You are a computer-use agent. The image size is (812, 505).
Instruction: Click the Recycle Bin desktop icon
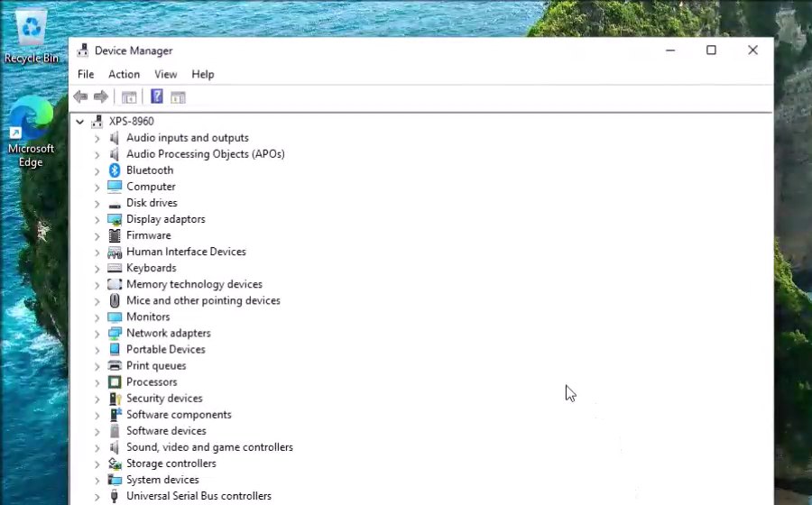[31, 37]
